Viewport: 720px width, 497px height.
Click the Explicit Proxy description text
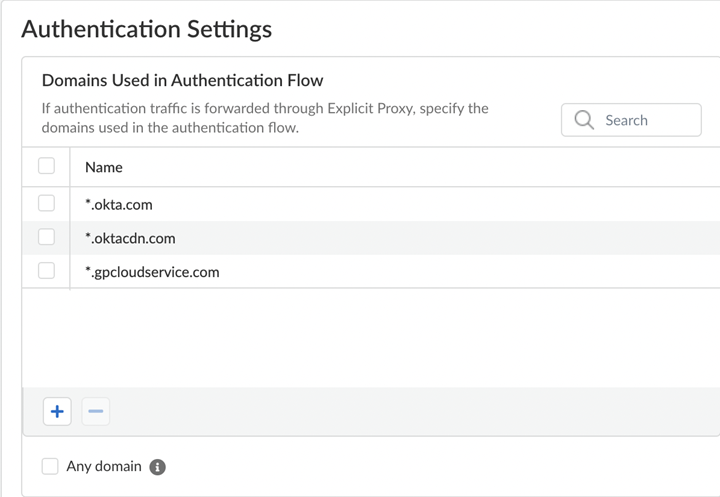(x=265, y=118)
